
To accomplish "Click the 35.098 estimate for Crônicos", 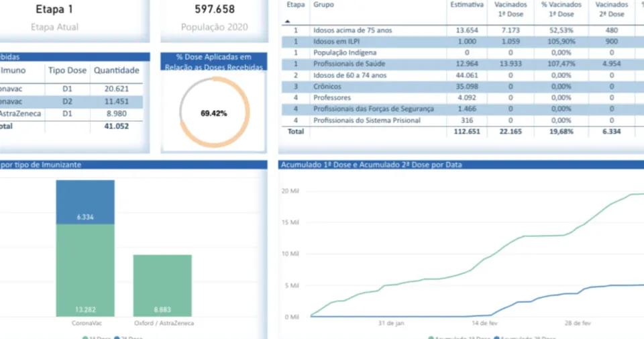I will pos(467,87).
